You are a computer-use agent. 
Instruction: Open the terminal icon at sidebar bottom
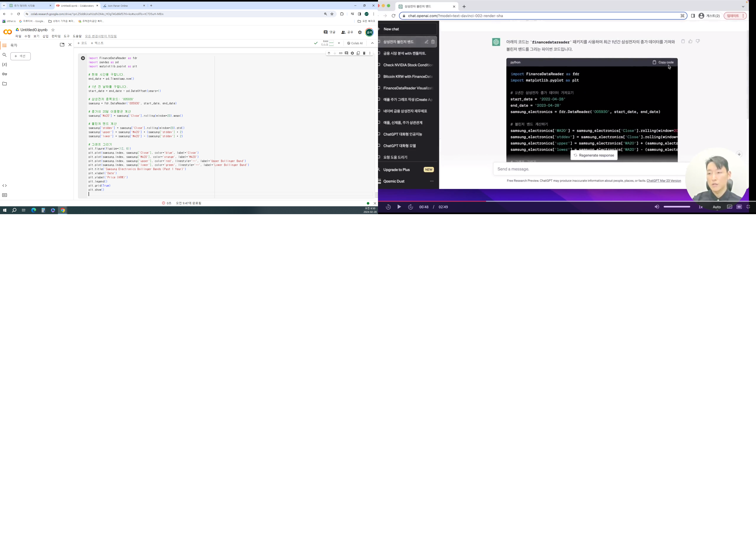click(5, 195)
